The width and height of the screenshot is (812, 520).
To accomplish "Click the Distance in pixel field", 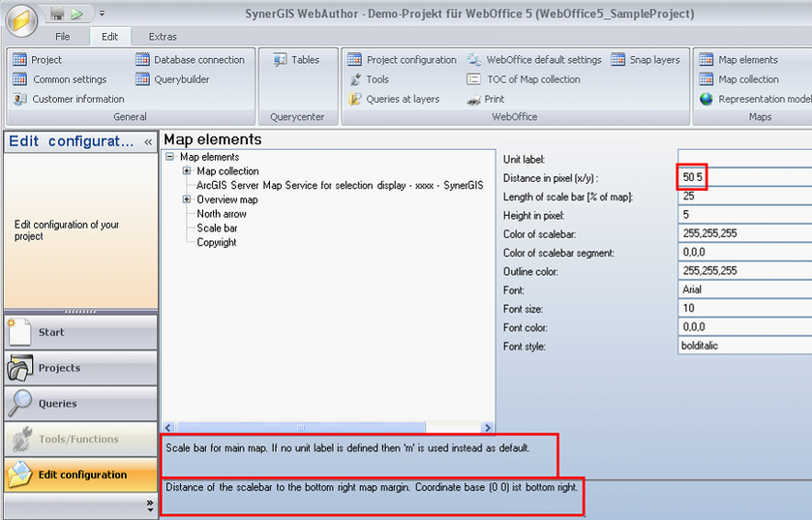I will click(744, 177).
